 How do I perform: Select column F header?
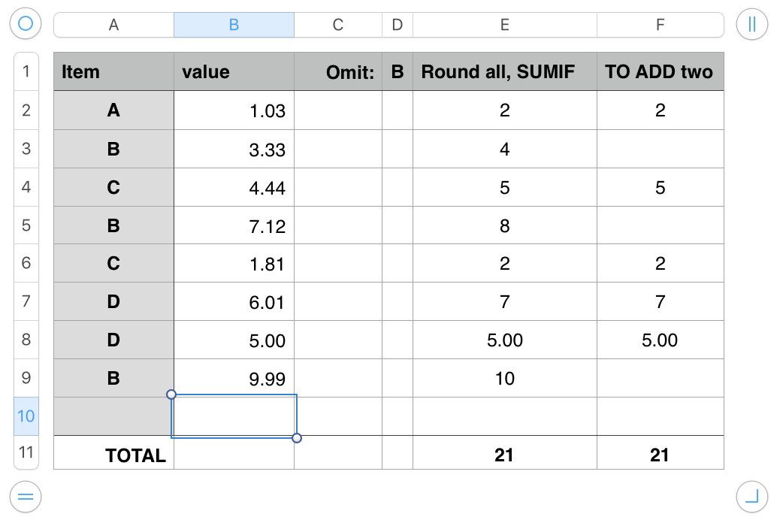660,25
